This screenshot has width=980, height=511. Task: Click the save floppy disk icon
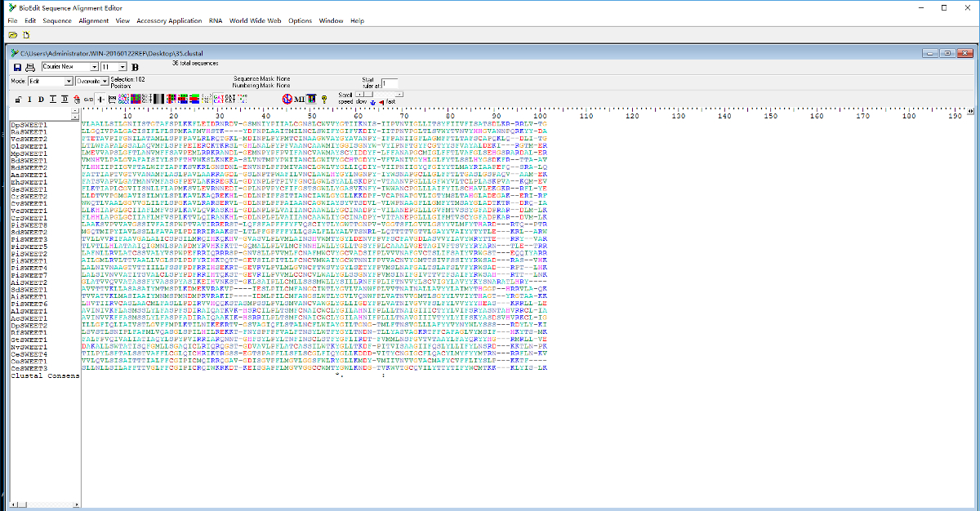[x=17, y=67]
